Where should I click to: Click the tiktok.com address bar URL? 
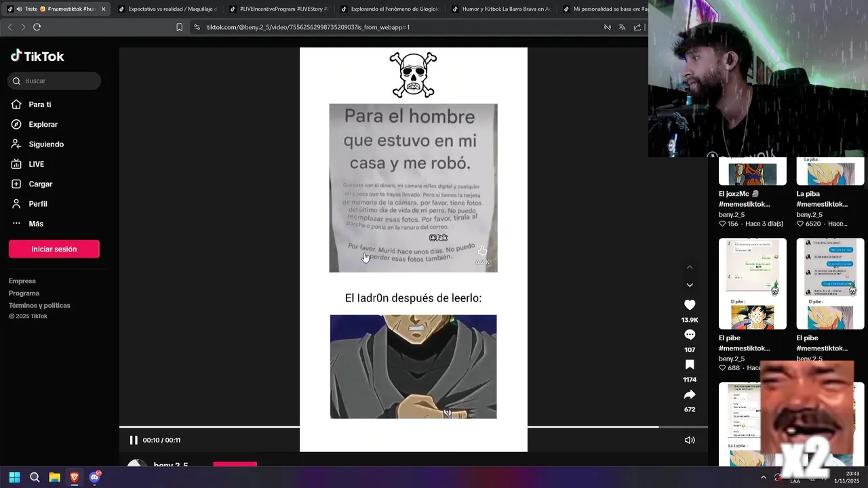309,27
